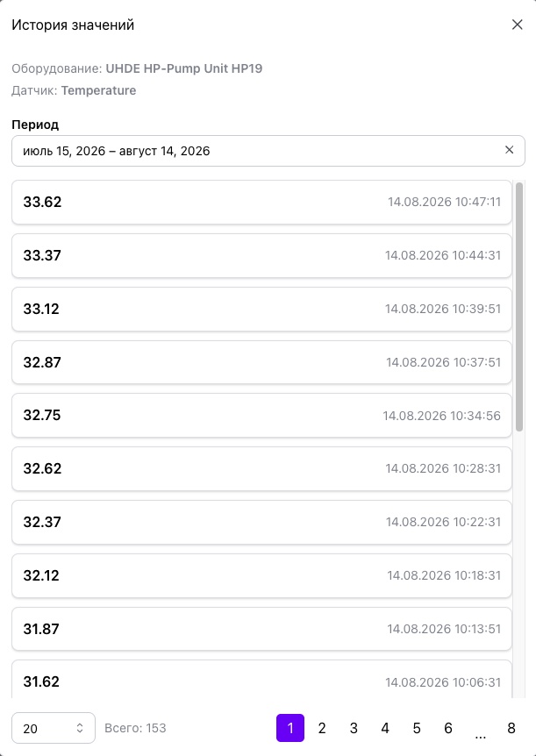This screenshot has height=756, width=536.
Task: Select the 33.12 value entry
Action: coord(261,309)
